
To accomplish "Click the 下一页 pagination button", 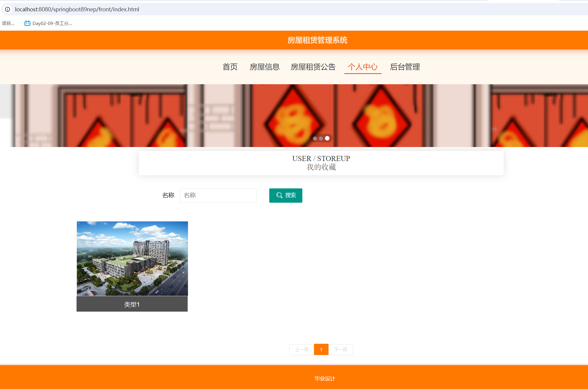I will tap(340, 349).
